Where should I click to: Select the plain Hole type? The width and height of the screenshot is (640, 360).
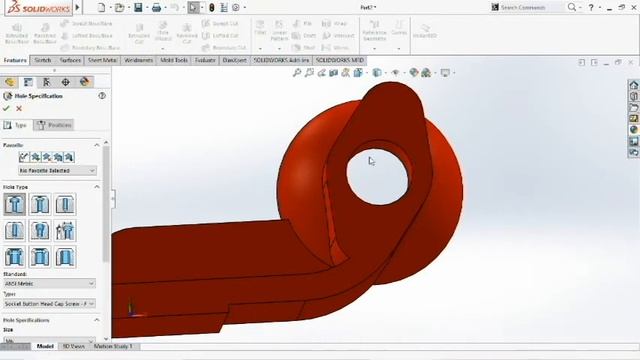click(65, 204)
